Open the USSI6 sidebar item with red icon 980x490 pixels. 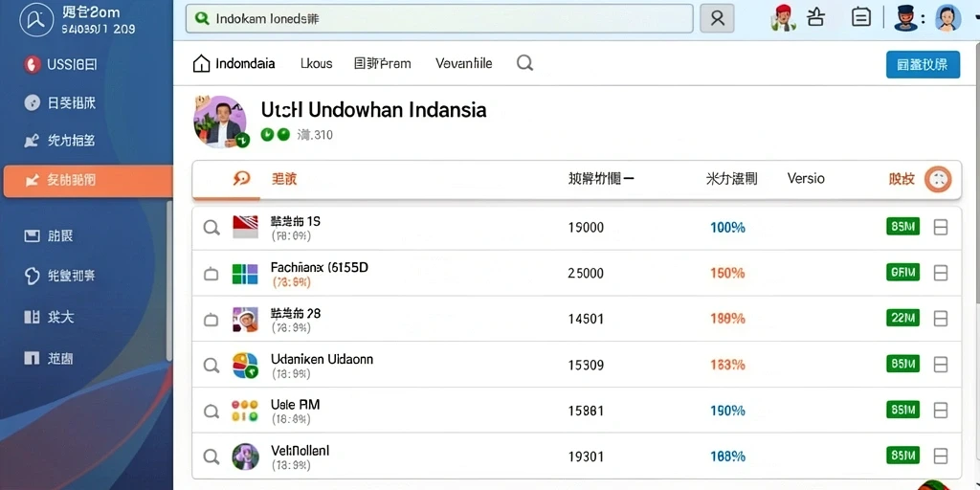pos(60,64)
